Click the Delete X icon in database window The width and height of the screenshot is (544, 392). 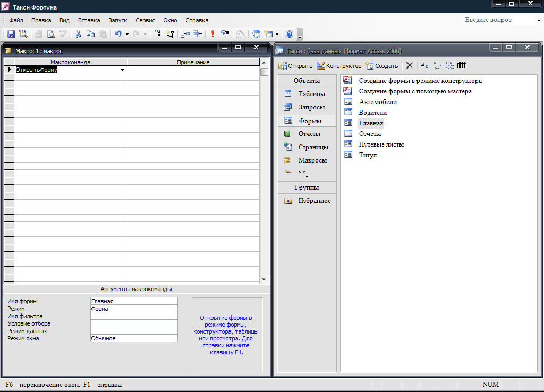point(409,66)
